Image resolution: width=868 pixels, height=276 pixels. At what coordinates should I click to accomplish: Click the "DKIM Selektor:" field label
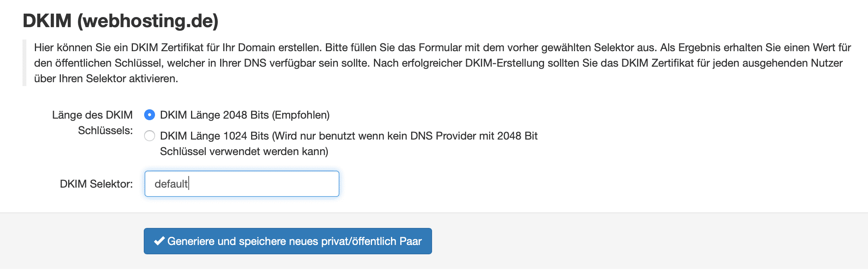pyautogui.click(x=96, y=184)
